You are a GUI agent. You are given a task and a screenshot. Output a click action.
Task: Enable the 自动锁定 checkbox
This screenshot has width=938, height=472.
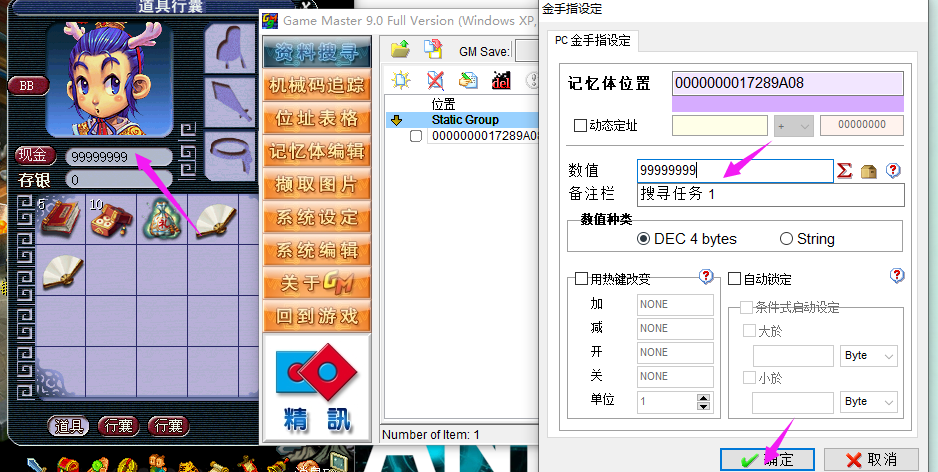(x=734, y=279)
